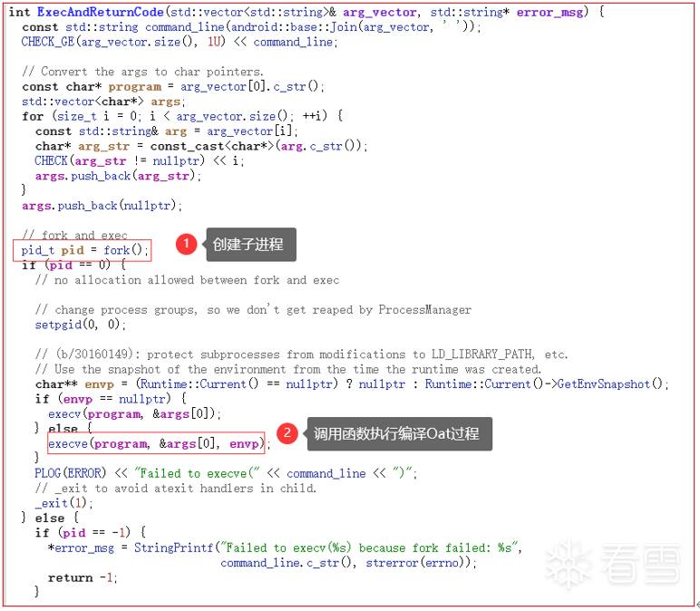This screenshot has width=700, height=611.
Task: Click the '_exit(1);' call
Action: click(63, 503)
